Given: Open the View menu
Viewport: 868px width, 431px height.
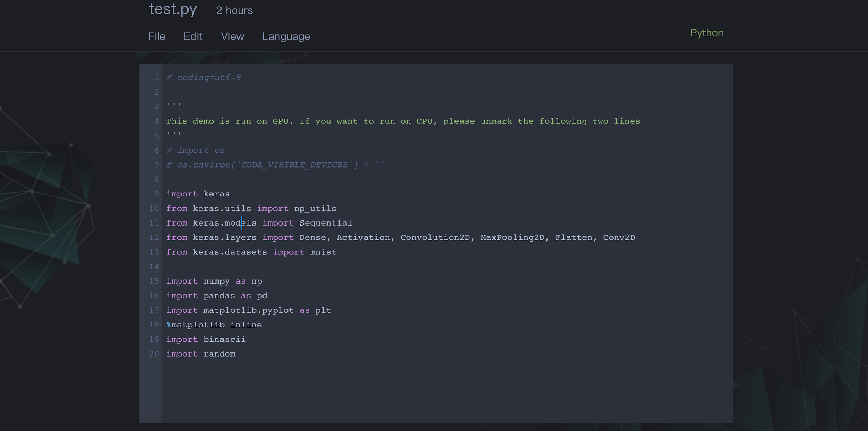Looking at the screenshot, I should [232, 36].
